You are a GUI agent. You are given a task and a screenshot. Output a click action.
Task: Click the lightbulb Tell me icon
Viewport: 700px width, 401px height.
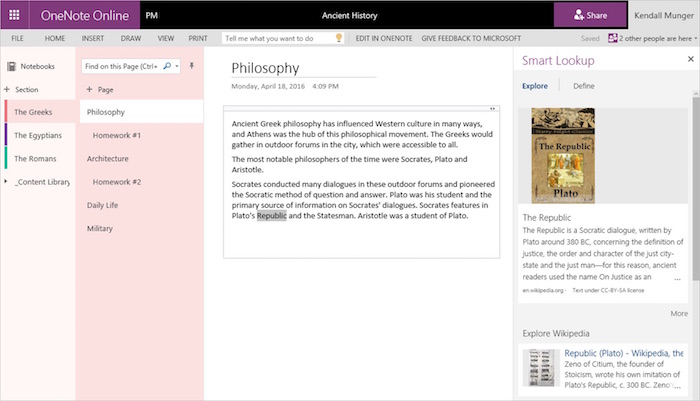338,38
